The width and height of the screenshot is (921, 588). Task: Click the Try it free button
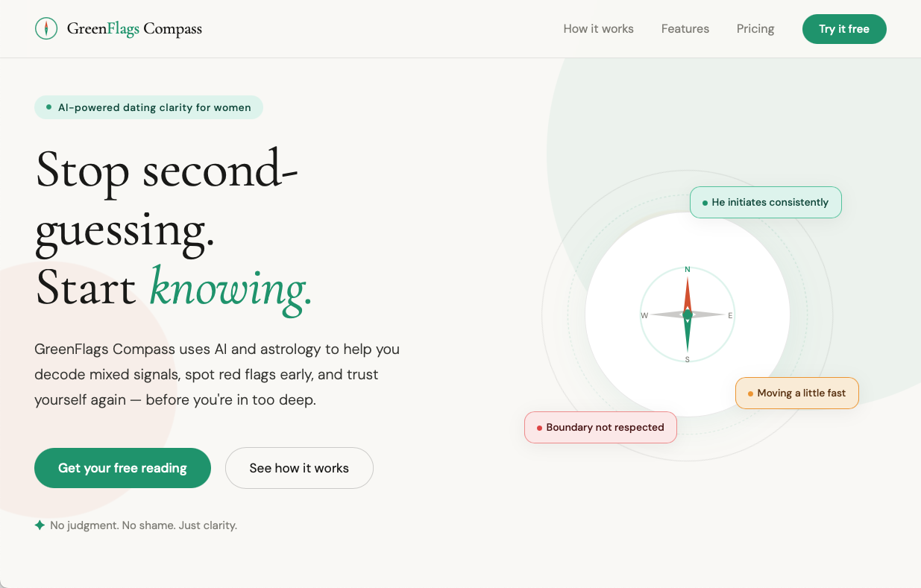(x=844, y=29)
